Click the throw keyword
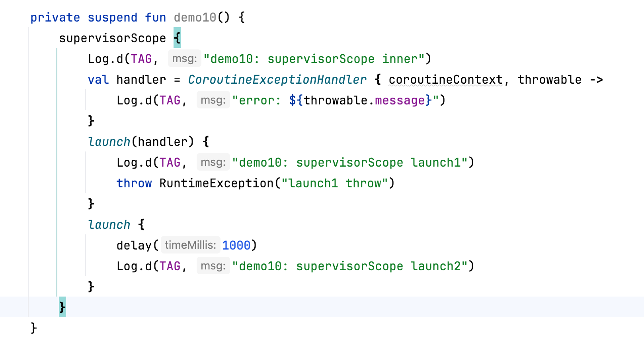 (x=134, y=183)
